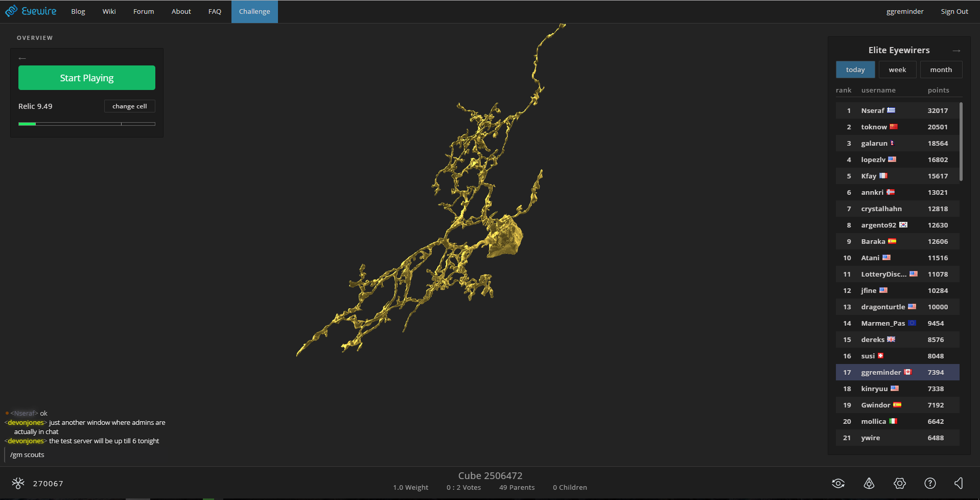
Task: Open the Blog page
Action: [x=78, y=12]
